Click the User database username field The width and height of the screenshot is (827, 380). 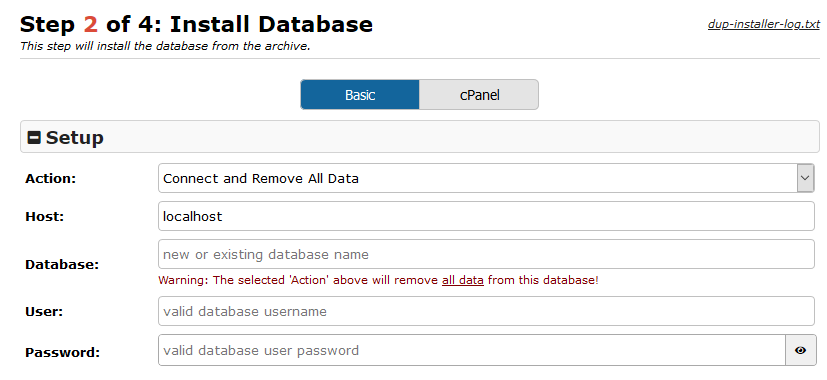pyautogui.click(x=486, y=311)
